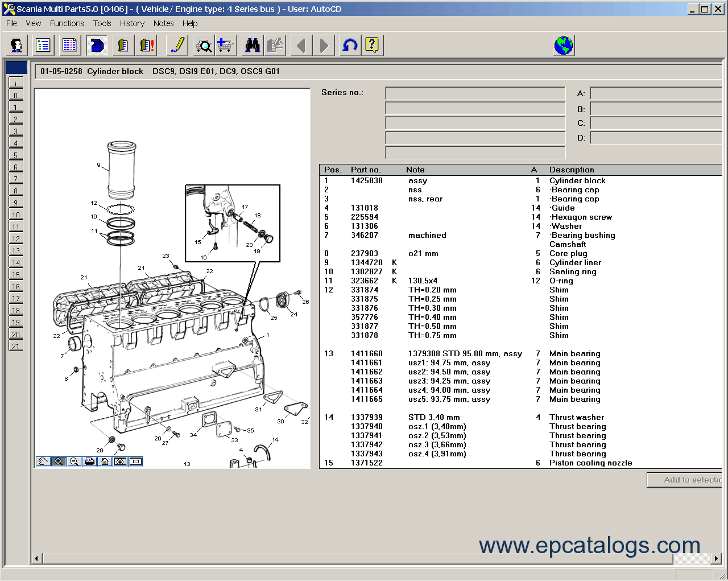728x581 pixels.
Task: Open the help question mark icon
Action: (x=372, y=46)
